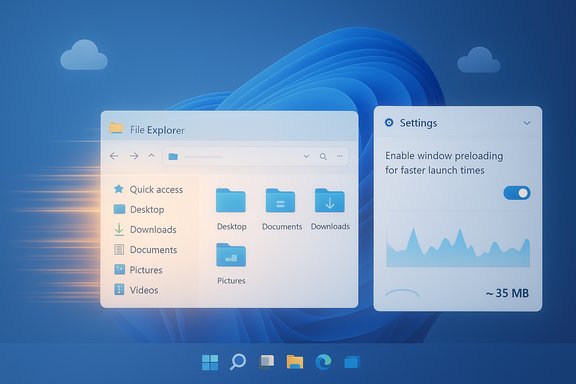Viewport: 576px width, 384px height.
Task: Click the ~35 MB value
Action: (507, 293)
